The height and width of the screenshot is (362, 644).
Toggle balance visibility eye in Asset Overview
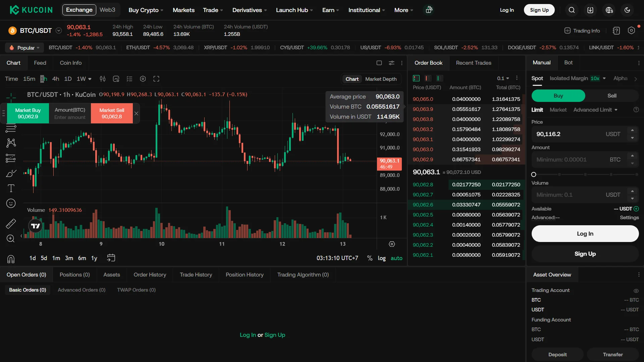pos(636,291)
